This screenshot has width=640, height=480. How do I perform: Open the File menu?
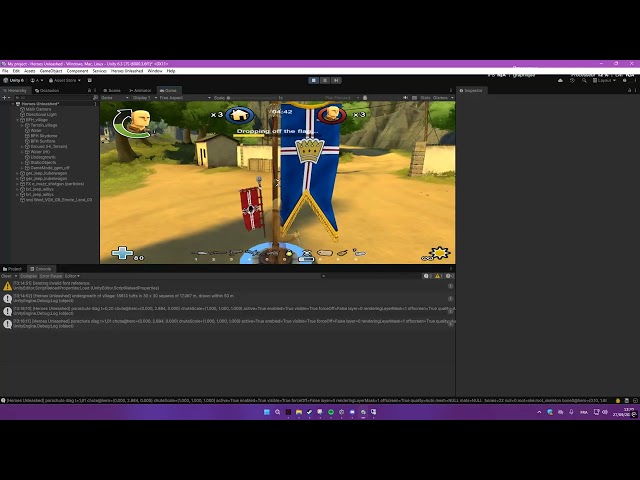click(5, 71)
